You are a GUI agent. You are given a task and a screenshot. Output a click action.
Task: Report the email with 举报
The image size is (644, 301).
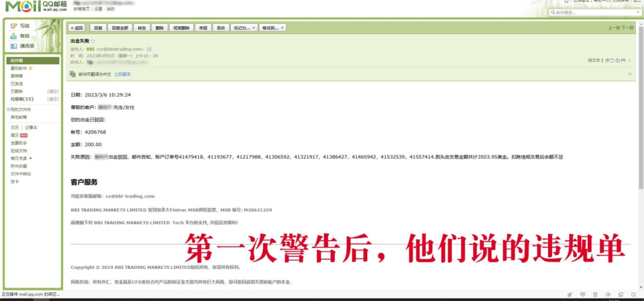(203, 28)
